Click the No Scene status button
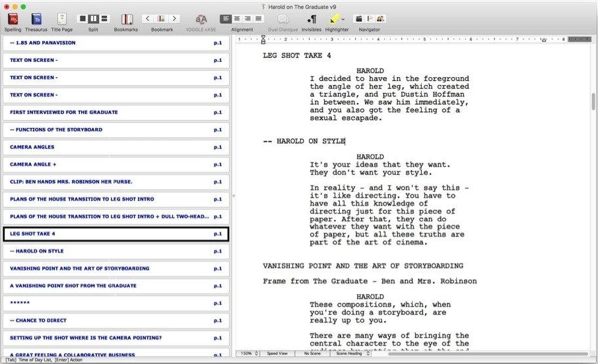Viewport: 598px width, 364px height. coord(312,353)
